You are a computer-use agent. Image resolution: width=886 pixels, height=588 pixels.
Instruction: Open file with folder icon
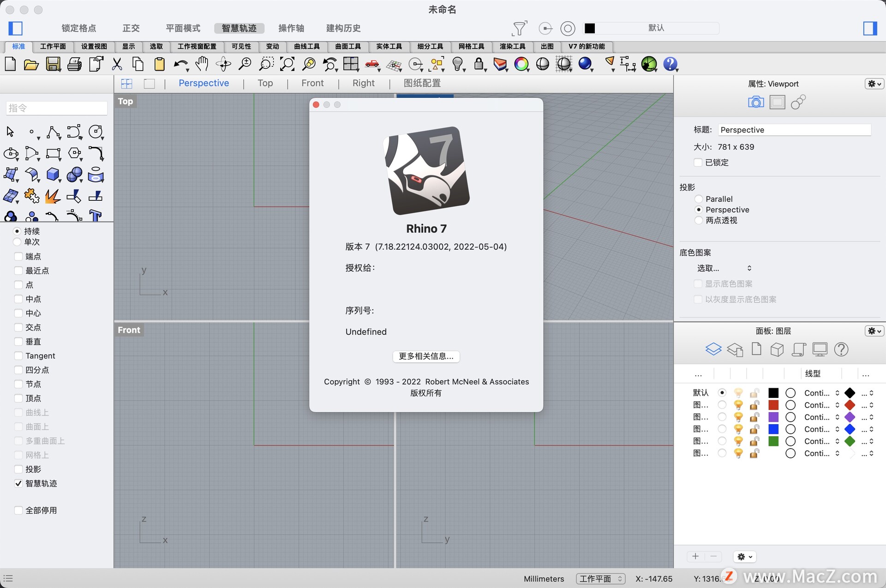click(31, 64)
